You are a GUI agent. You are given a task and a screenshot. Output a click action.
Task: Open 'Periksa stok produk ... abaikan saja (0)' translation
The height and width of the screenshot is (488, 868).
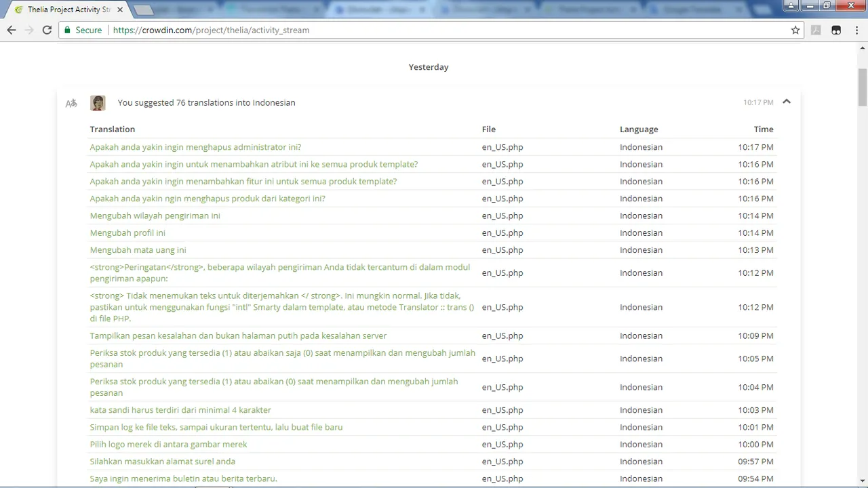(283, 359)
